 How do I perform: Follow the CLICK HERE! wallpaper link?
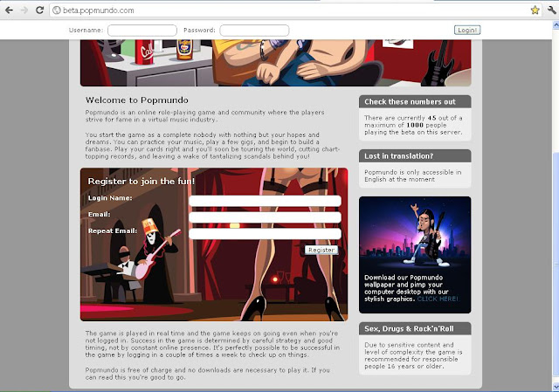tap(438, 299)
